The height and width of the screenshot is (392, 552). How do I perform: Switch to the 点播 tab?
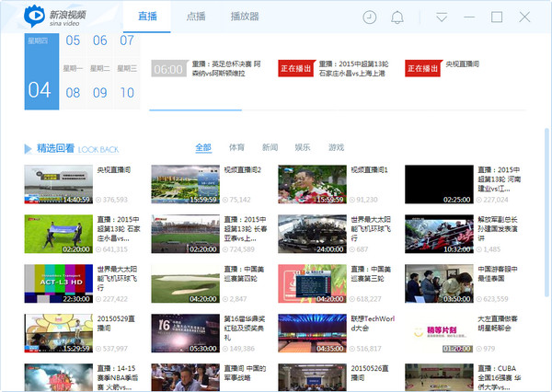point(196,17)
